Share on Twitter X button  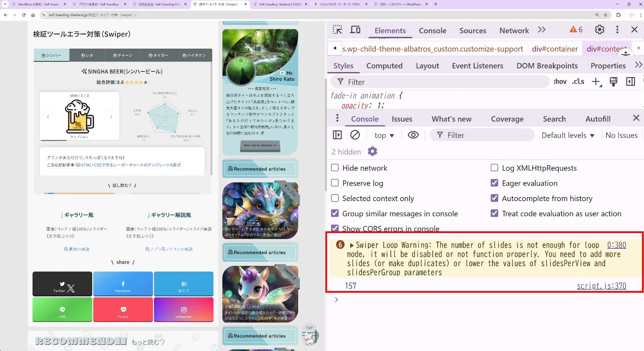pyautogui.click(x=62, y=284)
